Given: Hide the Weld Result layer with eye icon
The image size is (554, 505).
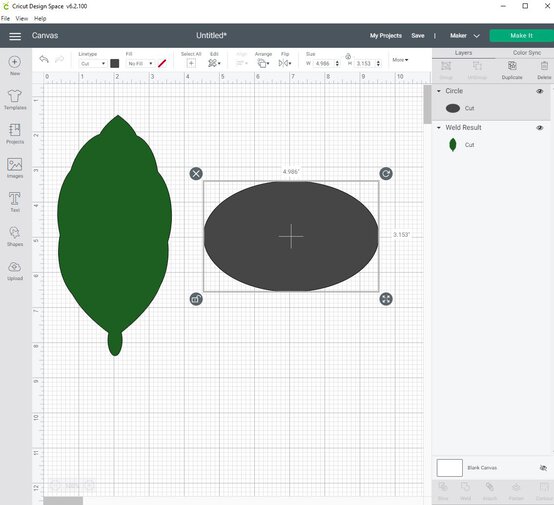Looking at the screenshot, I should click(x=540, y=128).
